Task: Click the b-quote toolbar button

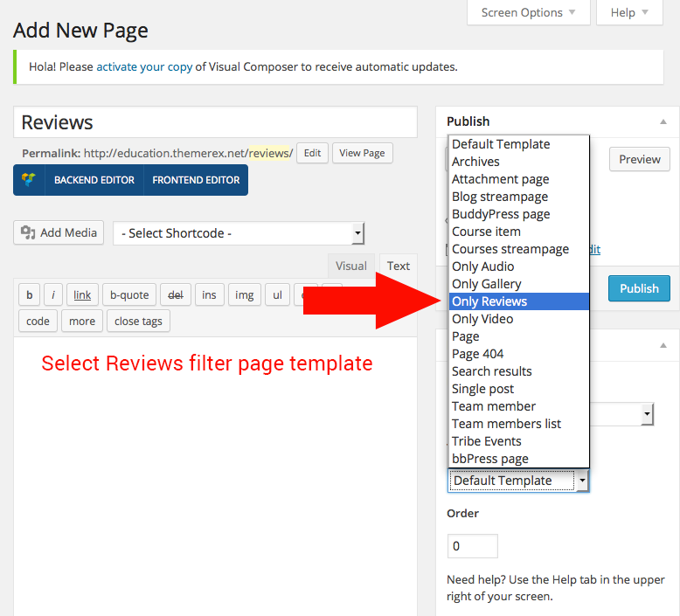Action: coord(129,294)
